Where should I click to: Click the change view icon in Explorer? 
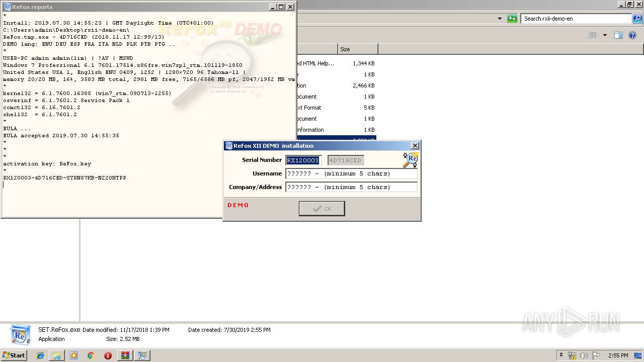click(593, 35)
